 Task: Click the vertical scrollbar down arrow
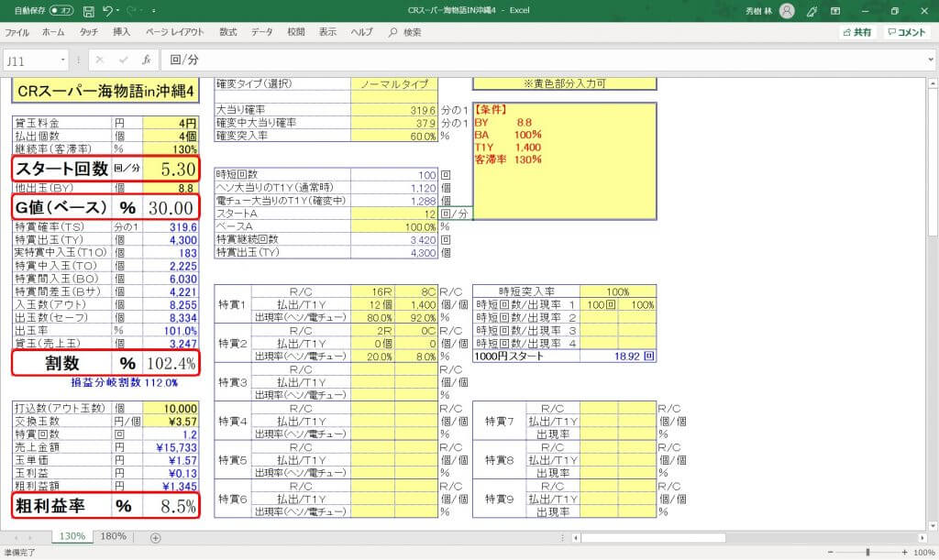tap(933, 526)
